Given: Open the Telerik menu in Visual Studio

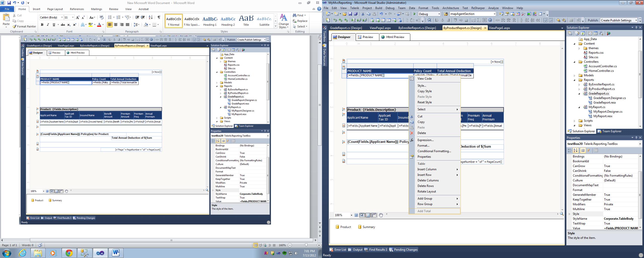Looking at the screenshot, I should pos(355,8).
